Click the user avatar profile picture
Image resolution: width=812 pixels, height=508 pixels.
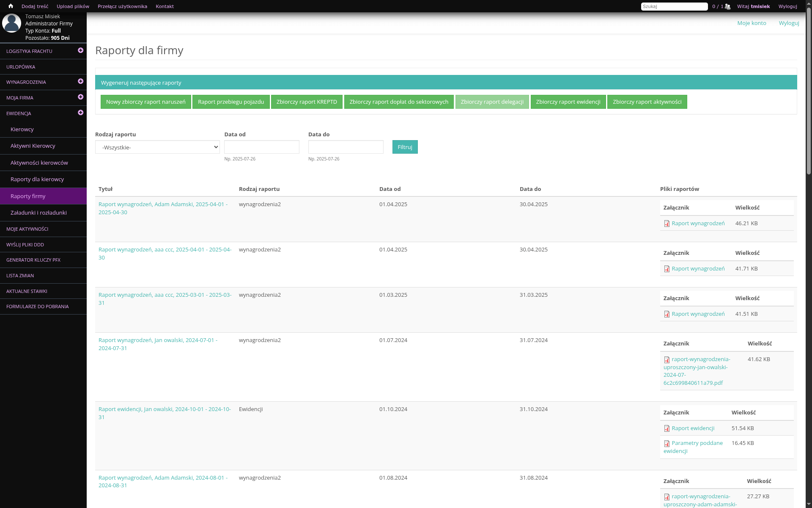click(11, 23)
